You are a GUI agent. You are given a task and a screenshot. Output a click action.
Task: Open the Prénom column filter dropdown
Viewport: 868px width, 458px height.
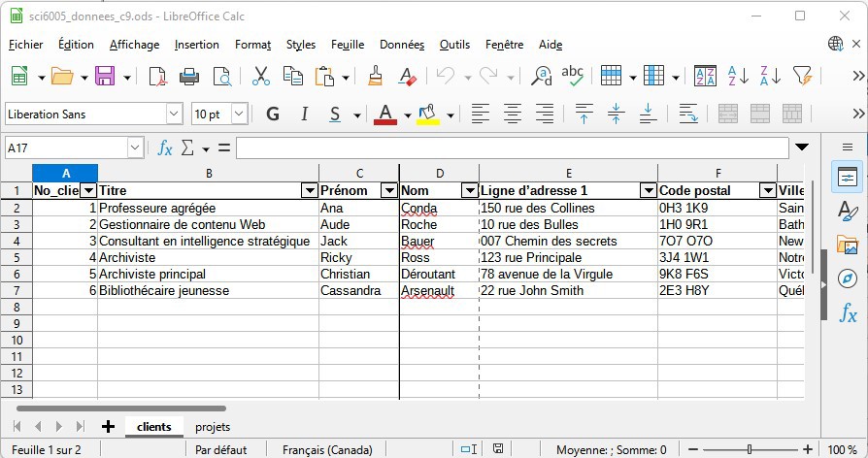tap(389, 190)
